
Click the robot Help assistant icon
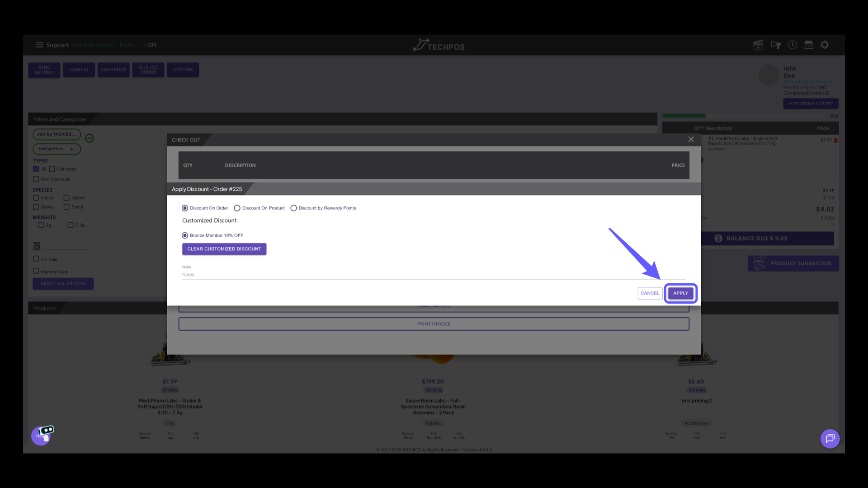tap(42, 435)
